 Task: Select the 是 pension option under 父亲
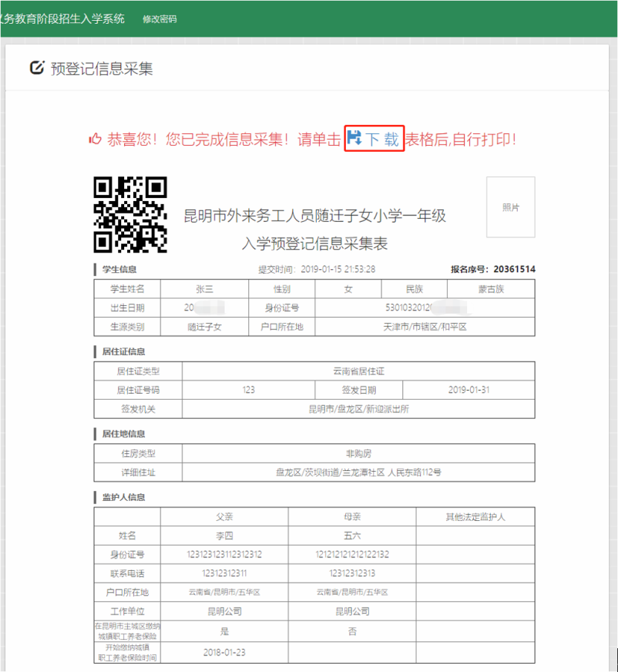coord(224,630)
